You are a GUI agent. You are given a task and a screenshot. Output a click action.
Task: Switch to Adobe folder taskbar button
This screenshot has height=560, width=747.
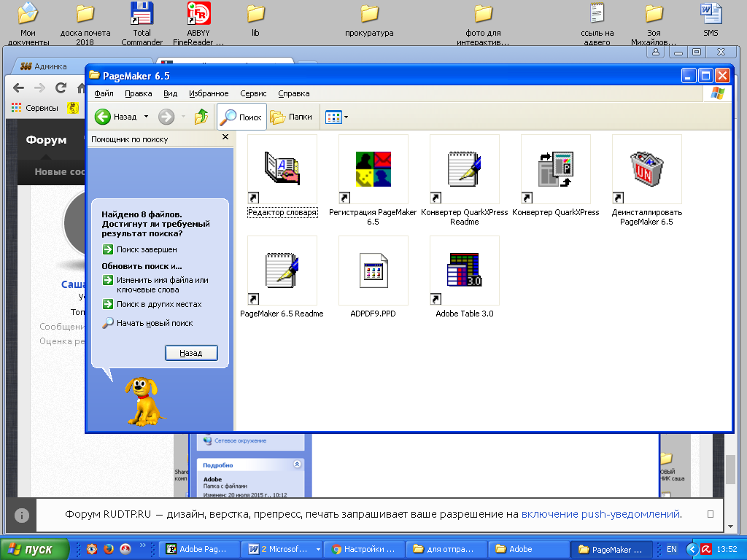(528, 549)
